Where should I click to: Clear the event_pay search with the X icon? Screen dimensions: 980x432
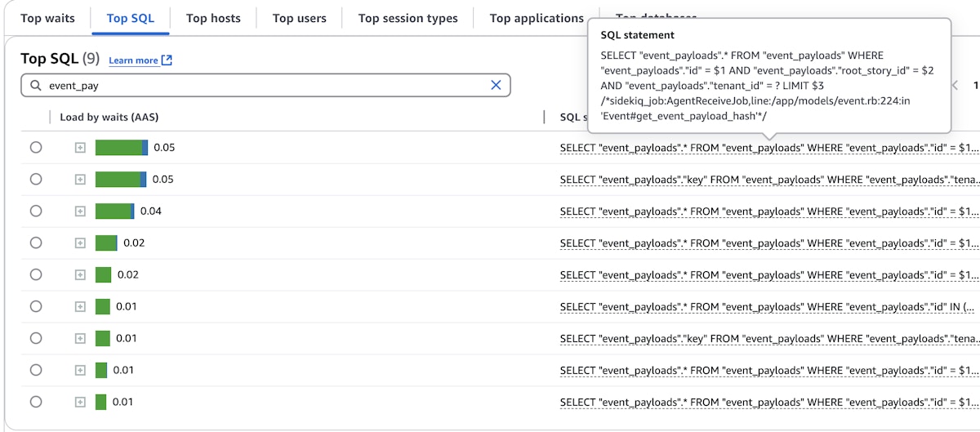(x=496, y=85)
